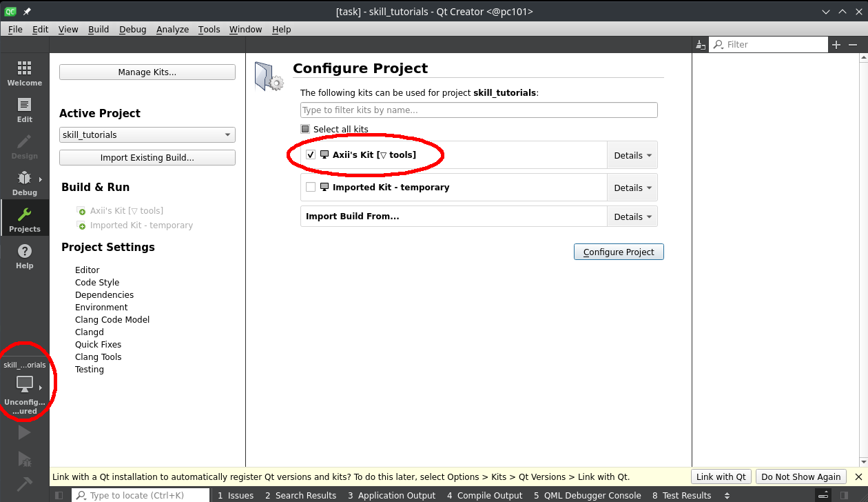Open the Application Output pane

click(x=391, y=495)
